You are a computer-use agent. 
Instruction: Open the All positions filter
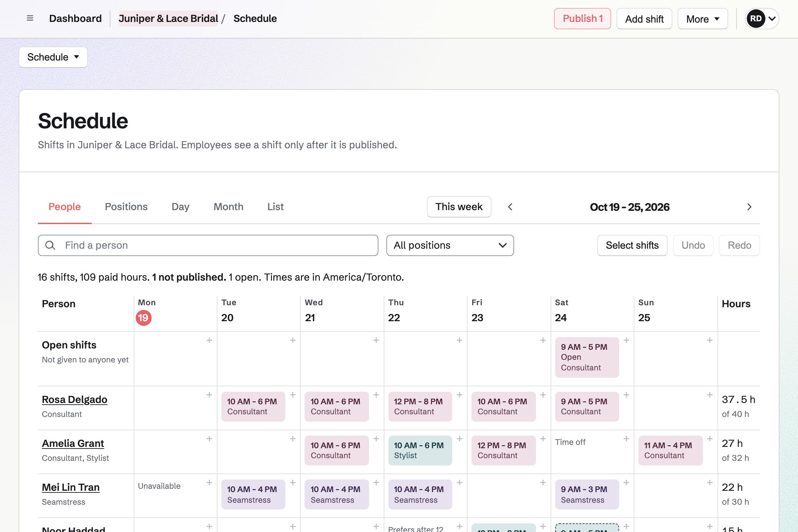[450, 245]
